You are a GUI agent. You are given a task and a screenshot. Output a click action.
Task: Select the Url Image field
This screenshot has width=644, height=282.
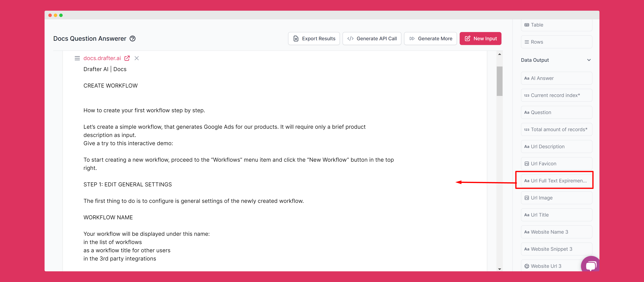click(557, 198)
